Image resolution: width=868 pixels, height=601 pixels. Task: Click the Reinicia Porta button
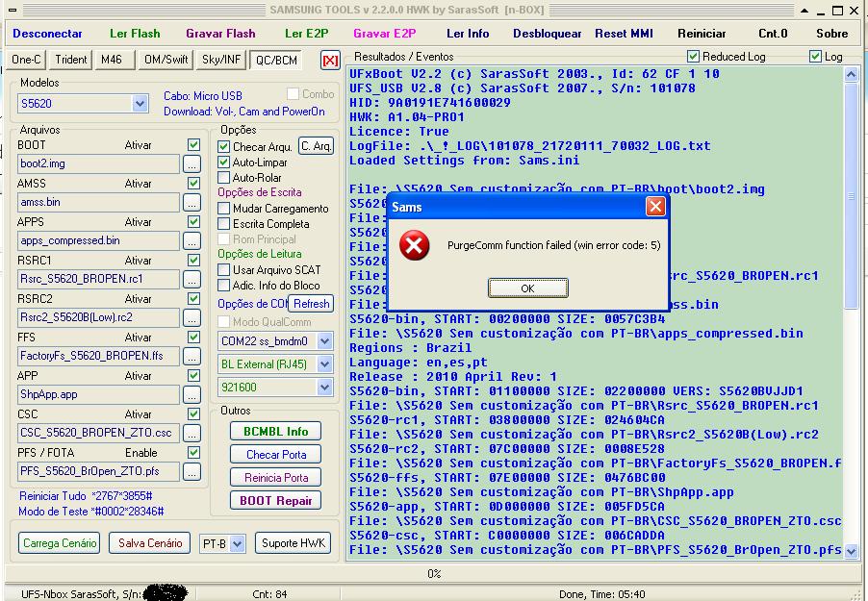(x=275, y=478)
